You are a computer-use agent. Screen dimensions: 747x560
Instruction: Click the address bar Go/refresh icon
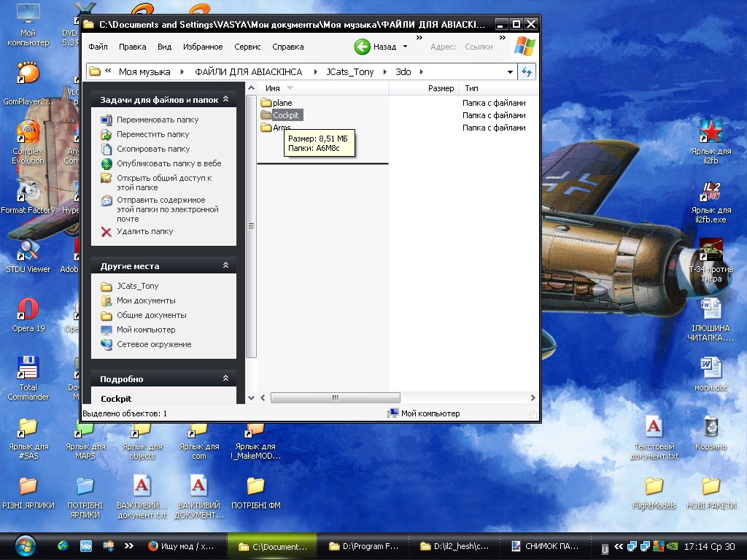click(527, 71)
